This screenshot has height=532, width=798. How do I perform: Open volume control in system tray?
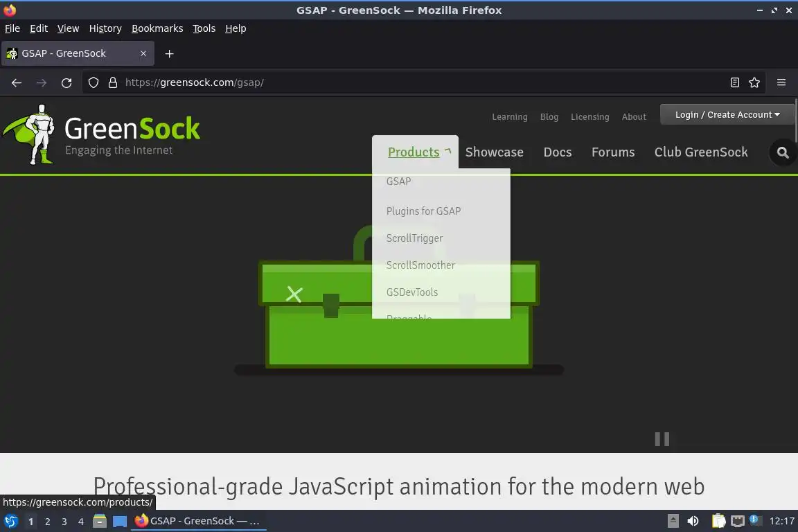[693, 521]
